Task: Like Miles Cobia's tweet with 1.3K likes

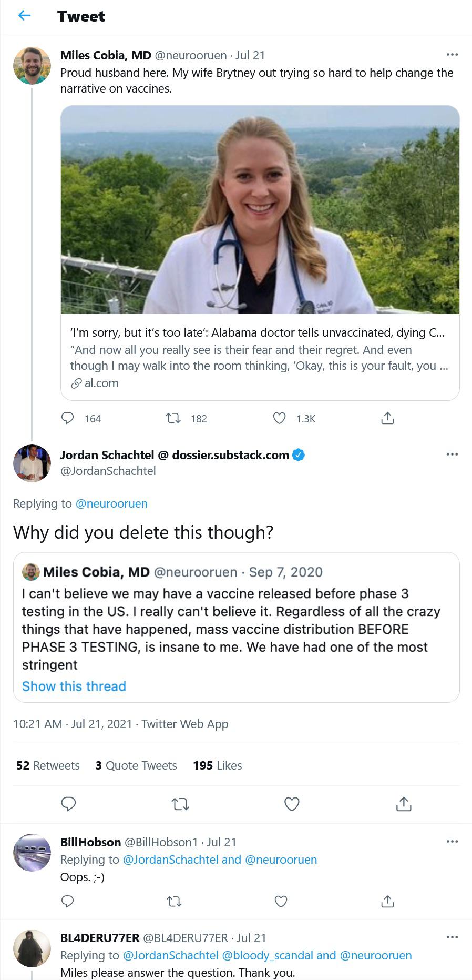Action: (279, 418)
